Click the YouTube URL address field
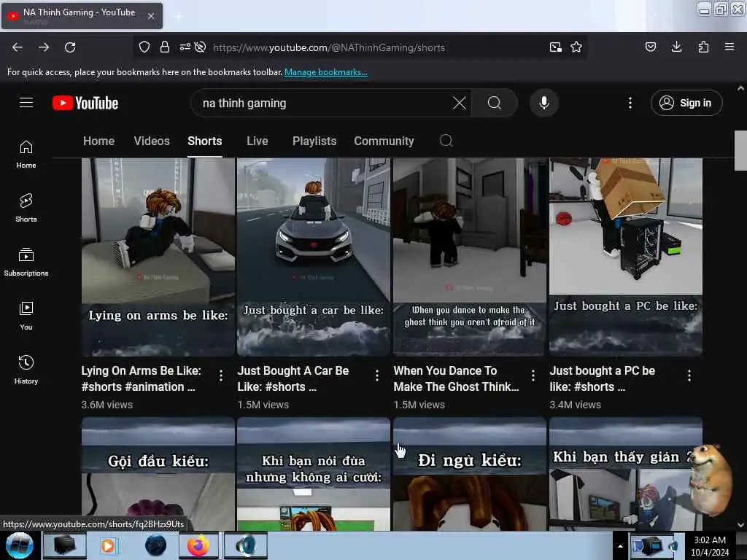 click(x=329, y=47)
